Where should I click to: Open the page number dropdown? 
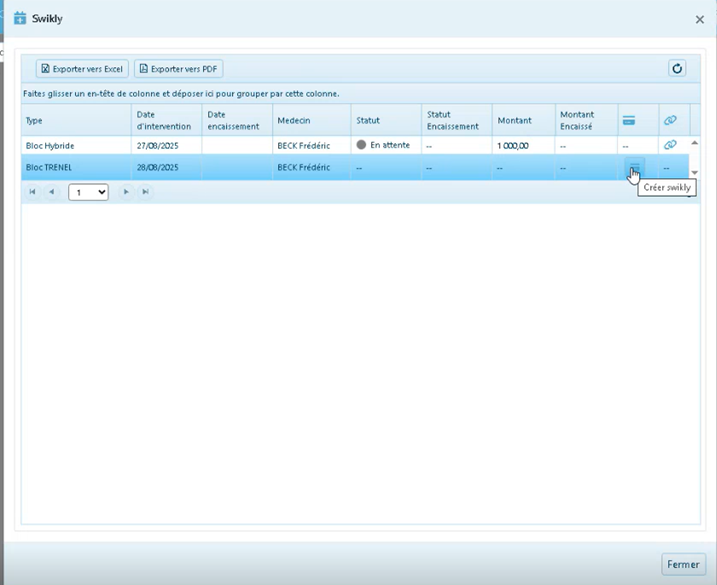88,192
